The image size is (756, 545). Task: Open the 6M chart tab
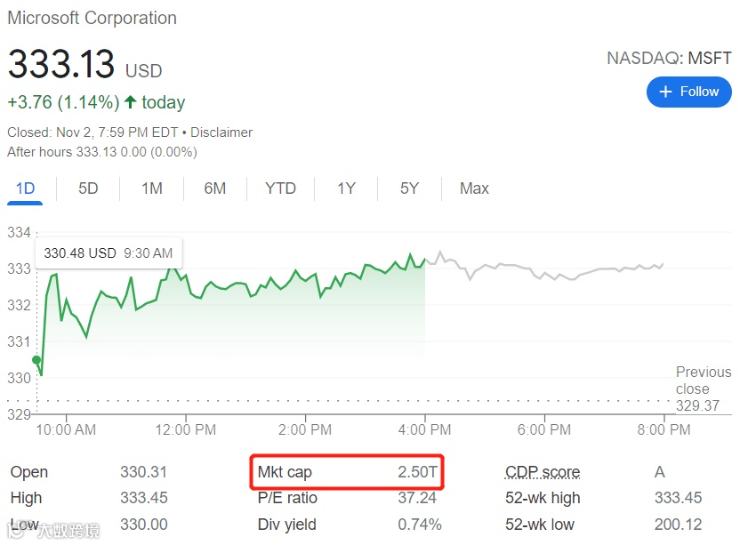215,188
